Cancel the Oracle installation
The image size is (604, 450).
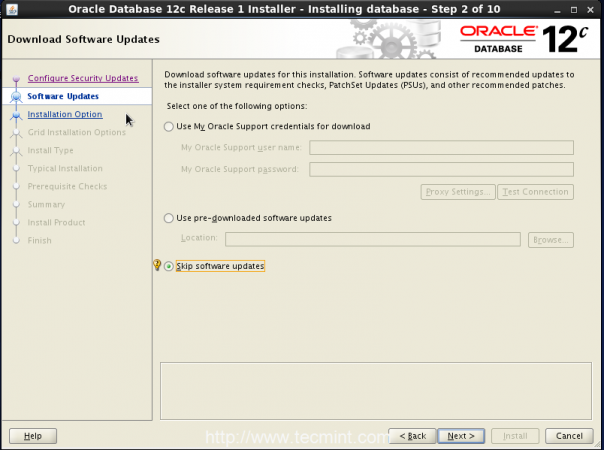click(569, 436)
